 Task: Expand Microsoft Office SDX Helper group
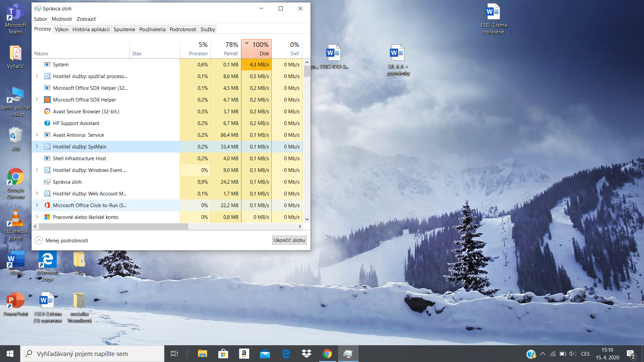click(x=37, y=100)
